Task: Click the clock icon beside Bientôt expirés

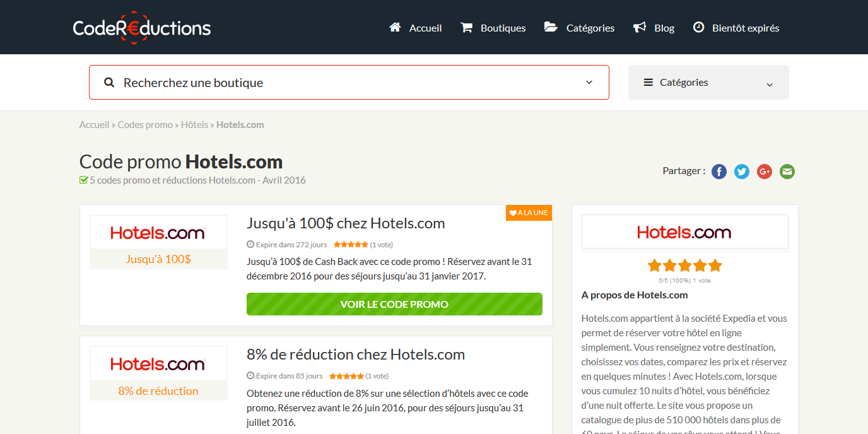Action: pyautogui.click(x=698, y=27)
